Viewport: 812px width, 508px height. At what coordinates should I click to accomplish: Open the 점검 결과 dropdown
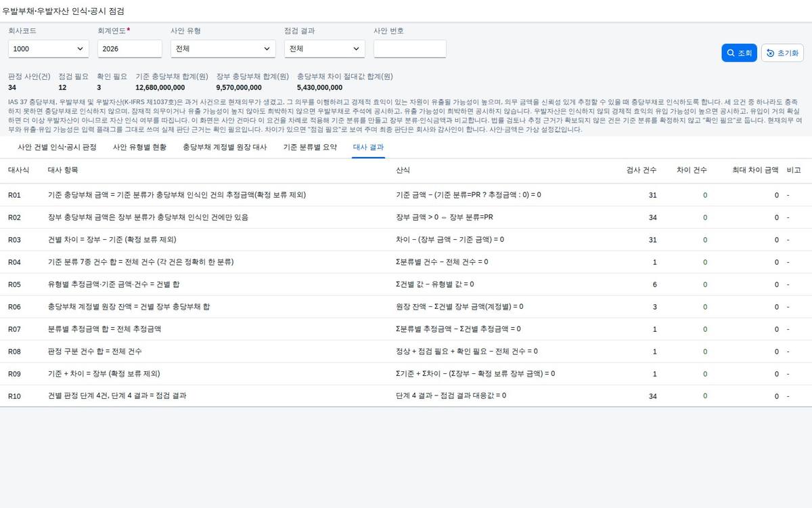coord(325,49)
